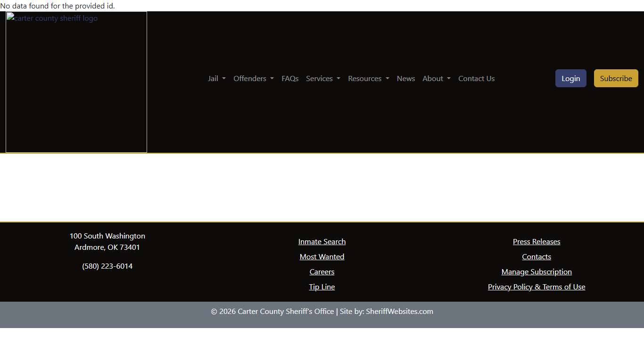
Task: View the Contacts page
Action: pos(537,256)
